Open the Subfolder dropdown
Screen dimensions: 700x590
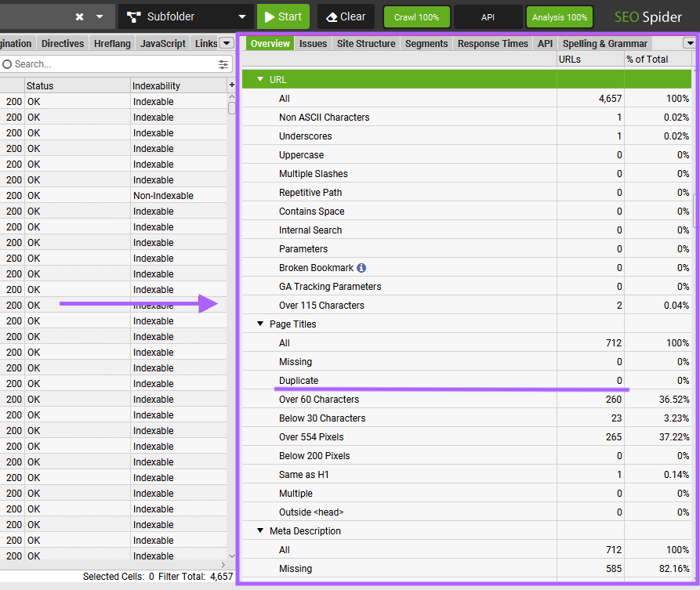[x=186, y=16]
